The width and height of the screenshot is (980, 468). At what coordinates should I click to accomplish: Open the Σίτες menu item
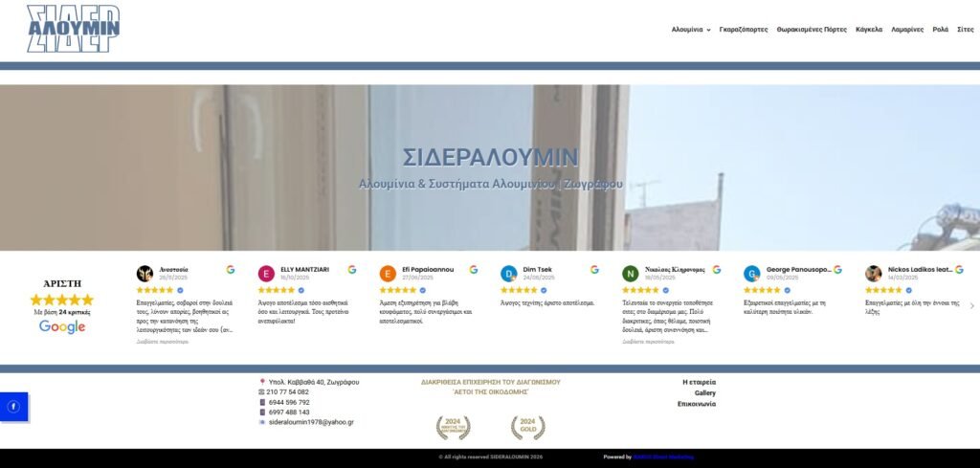(965, 30)
